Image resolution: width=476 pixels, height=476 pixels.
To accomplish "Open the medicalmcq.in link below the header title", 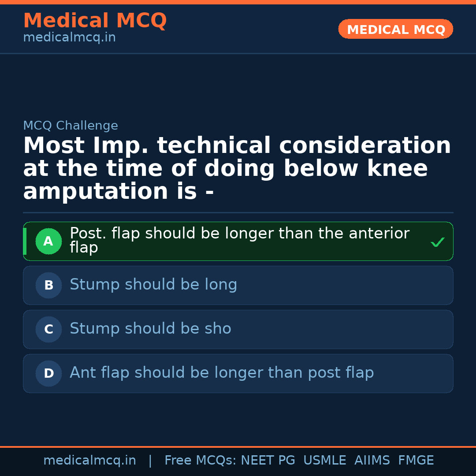I will [x=69, y=37].
